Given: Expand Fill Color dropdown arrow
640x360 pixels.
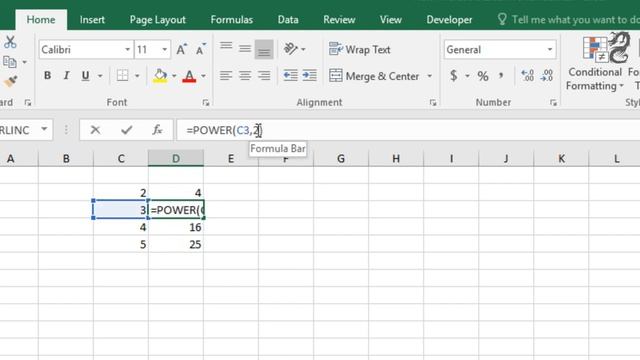Looking at the screenshot, I should pos(174,76).
